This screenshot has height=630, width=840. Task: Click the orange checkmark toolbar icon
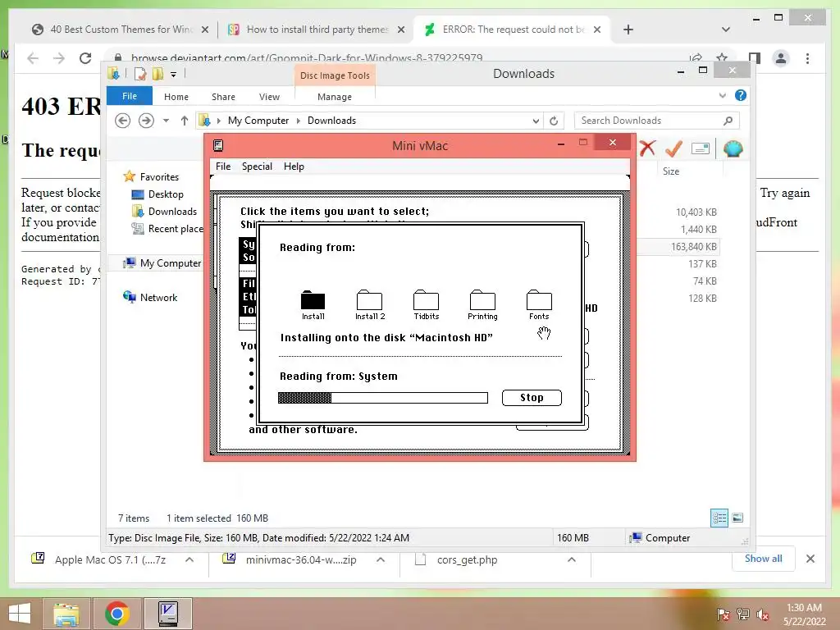(673, 148)
